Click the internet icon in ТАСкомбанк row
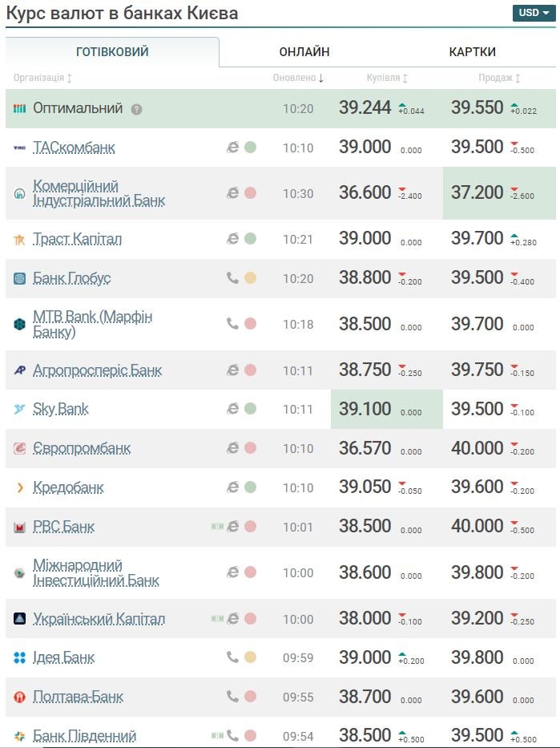The height and width of the screenshot is (748, 560). tap(233, 148)
